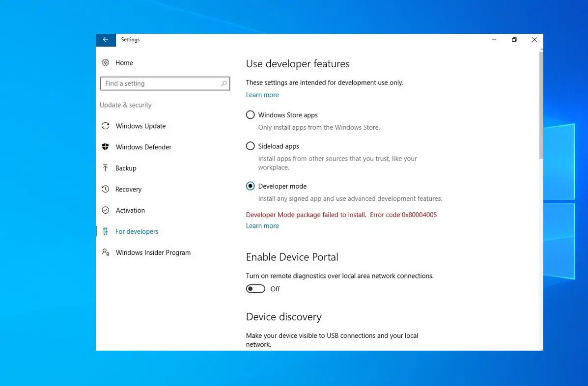The image size is (588, 386).
Task: Restore down the Settings window
Action: pyautogui.click(x=514, y=40)
